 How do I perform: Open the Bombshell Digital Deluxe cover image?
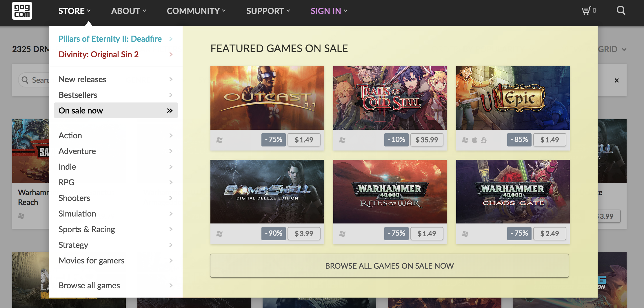267,192
